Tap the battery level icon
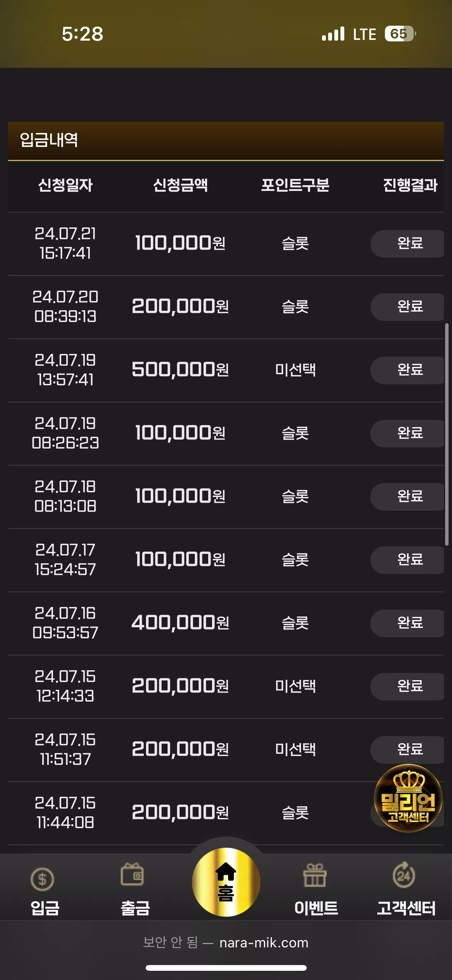The image size is (452, 980). tap(401, 34)
